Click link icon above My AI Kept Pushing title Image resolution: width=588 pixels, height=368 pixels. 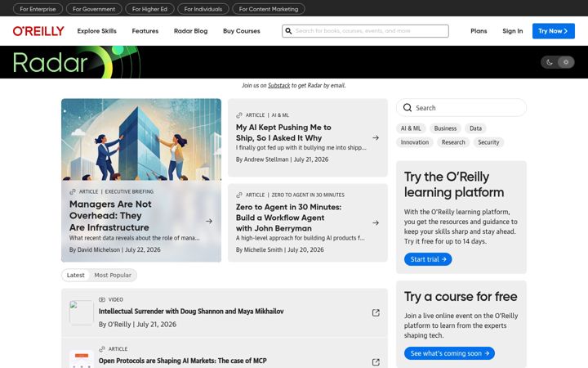pyautogui.click(x=238, y=115)
